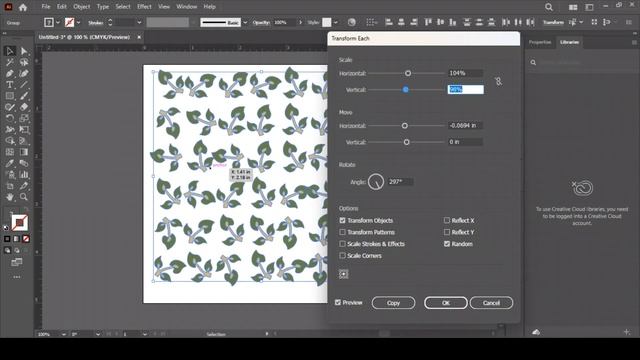640x360 pixels.
Task: Enable Transform Patterns checkbox
Action: 342,232
